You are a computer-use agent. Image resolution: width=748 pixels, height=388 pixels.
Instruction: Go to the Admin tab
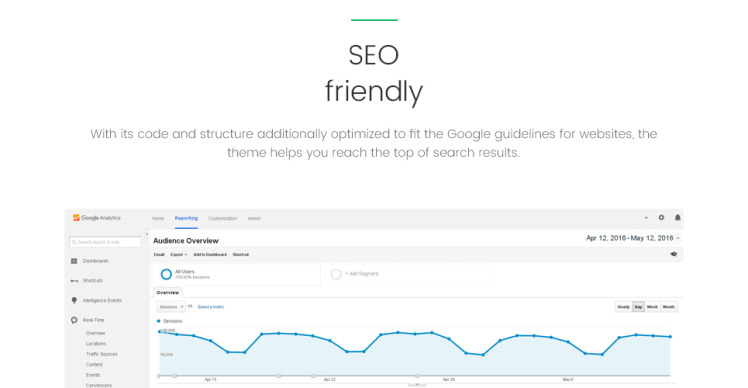tap(254, 219)
